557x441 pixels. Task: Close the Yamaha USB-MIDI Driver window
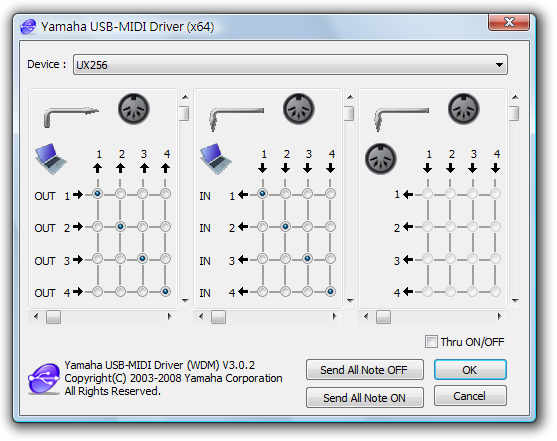pyautogui.click(x=509, y=22)
